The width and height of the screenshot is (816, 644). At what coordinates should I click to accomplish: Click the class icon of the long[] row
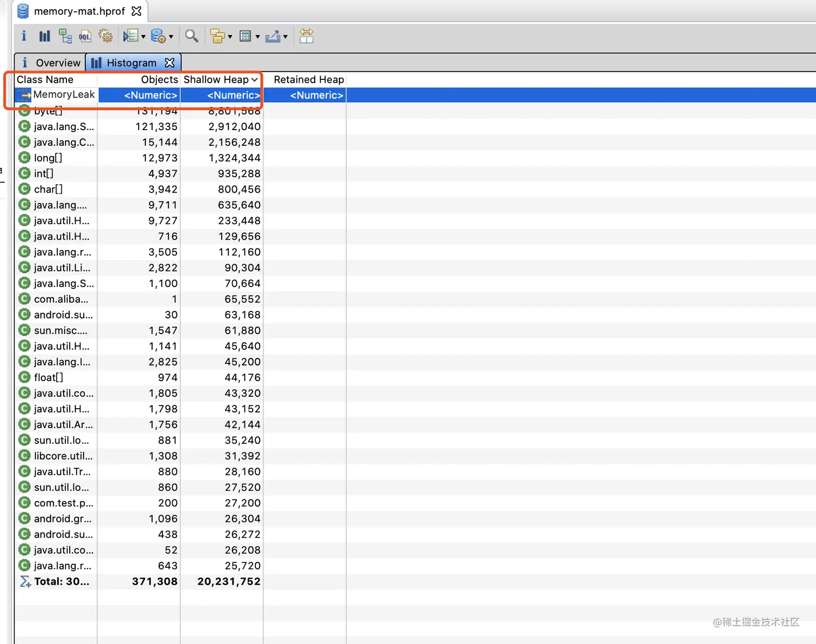click(x=24, y=158)
